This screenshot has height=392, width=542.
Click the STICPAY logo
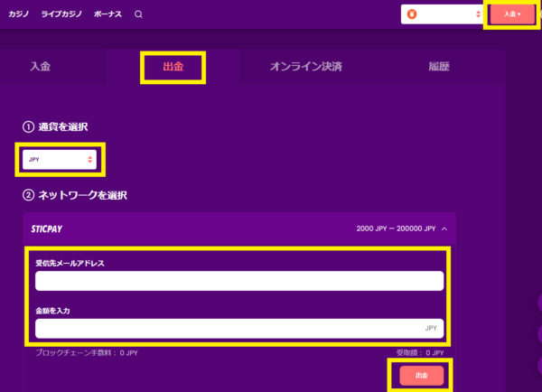tap(46, 229)
